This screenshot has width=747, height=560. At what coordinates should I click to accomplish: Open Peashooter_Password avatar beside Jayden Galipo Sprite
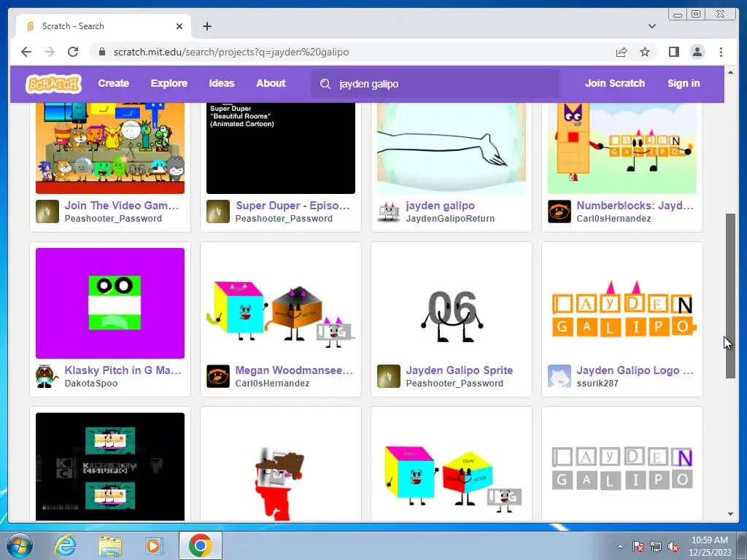(388, 376)
